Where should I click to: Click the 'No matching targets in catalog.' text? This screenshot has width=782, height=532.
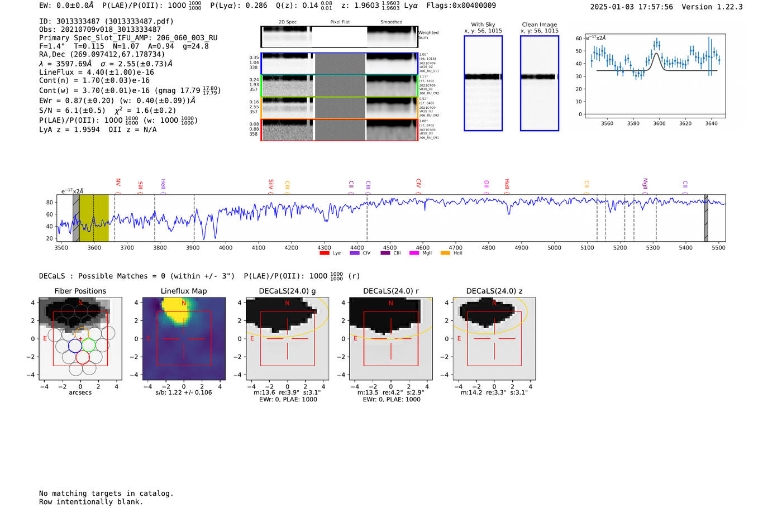tap(106, 493)
